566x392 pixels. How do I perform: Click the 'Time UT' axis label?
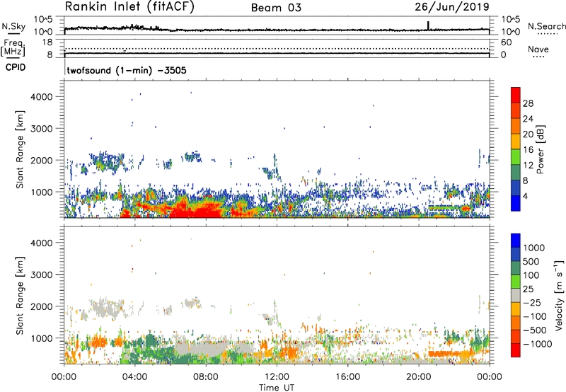click(277, 388)
